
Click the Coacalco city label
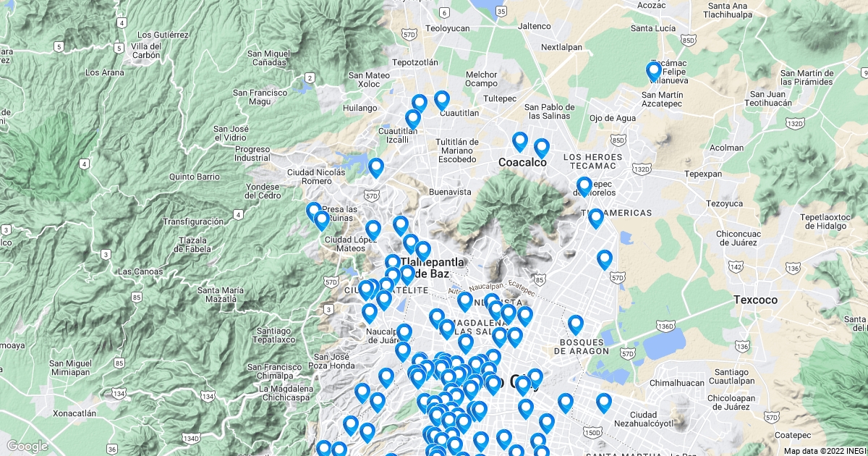(x=522, y=163)
